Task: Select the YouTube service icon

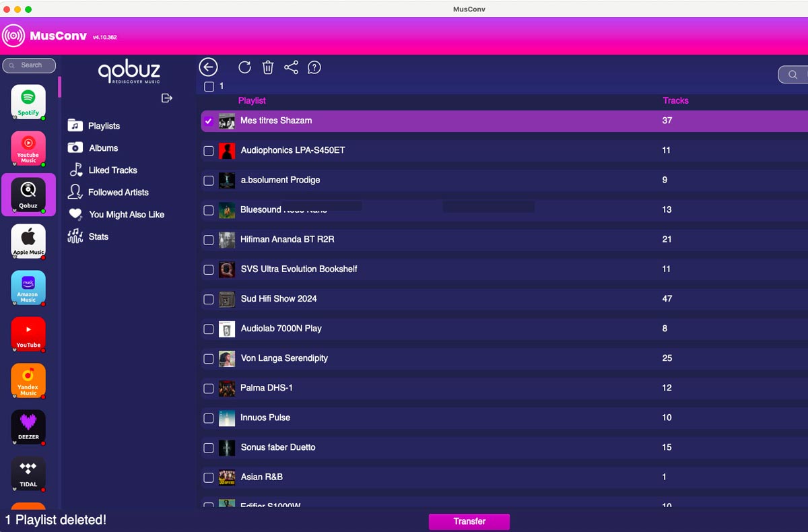Action: point(28,334)
